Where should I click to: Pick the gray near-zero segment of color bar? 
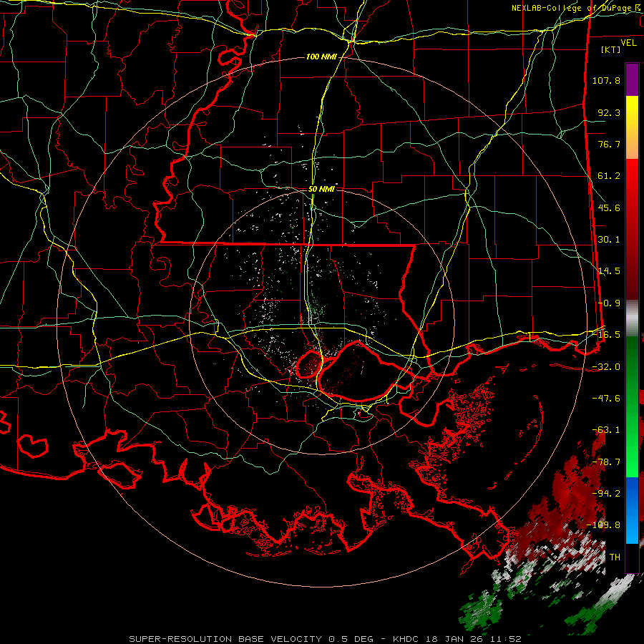pyautogui.click(x=632, y=318)
